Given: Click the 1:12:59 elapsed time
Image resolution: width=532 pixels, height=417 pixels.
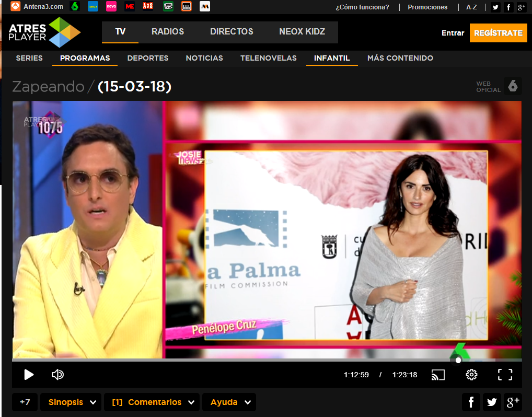Looking at the screenshot, I should coord(356,375).
